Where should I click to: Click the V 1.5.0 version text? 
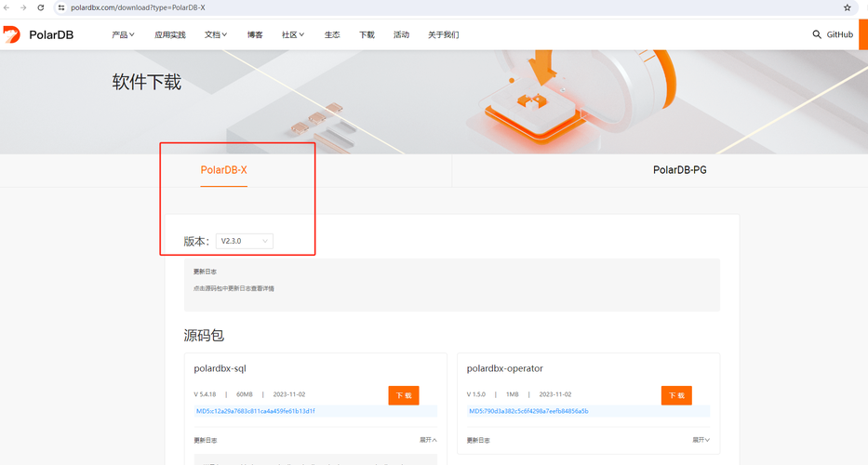[x=476, y=394]
